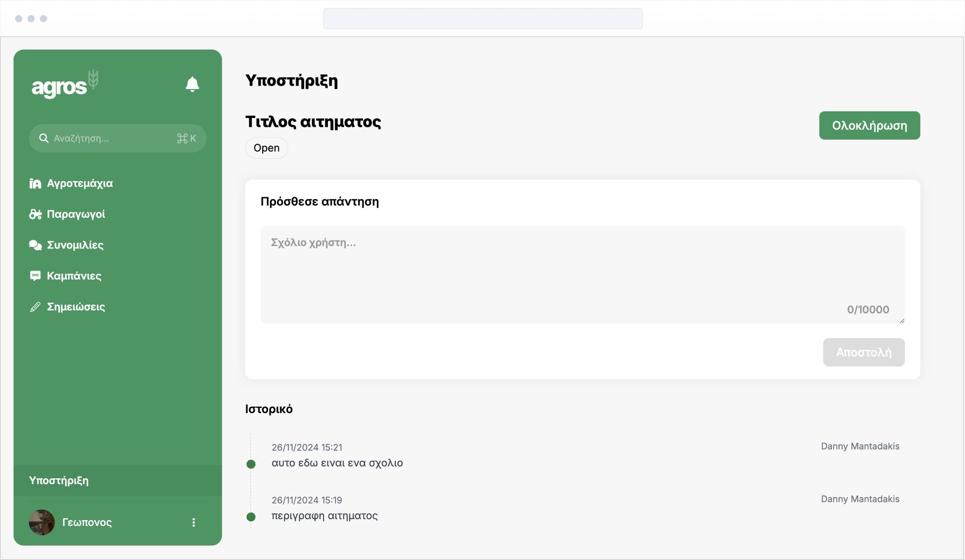Click the browser address bar
This screenshot has height=560, width=965.
click(x=482, y=19)
